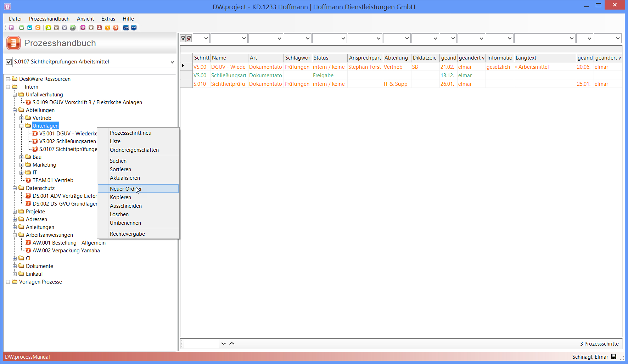This screenshot has height=364, width=628.
Task: Apply the filter with the funnel icon
Action: pyautogui.click(x=183, y=38)
